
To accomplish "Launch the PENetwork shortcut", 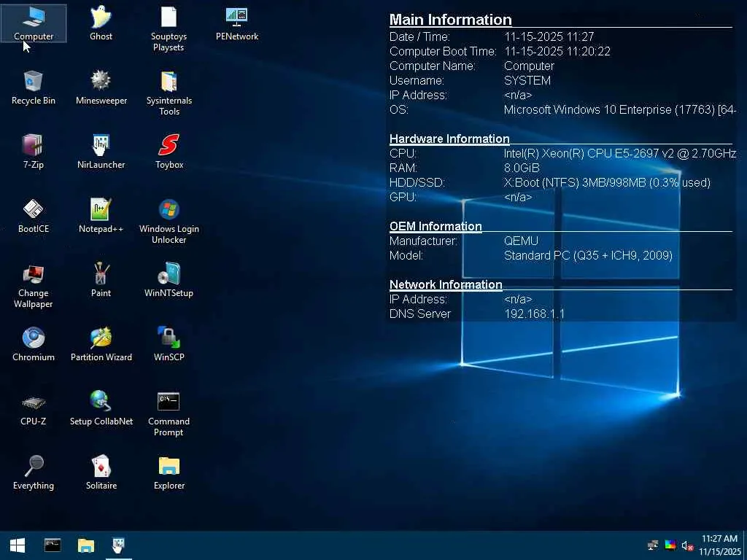I will pos(237,23).
